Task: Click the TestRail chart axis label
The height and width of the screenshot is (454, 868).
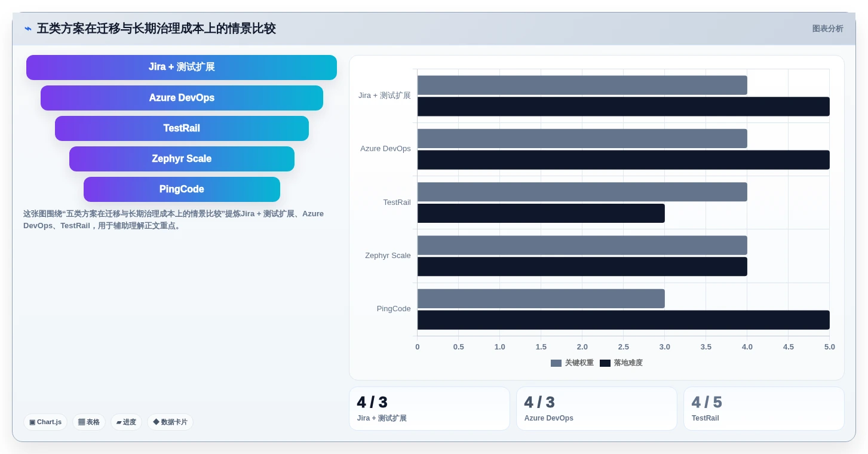Action: 397,203
